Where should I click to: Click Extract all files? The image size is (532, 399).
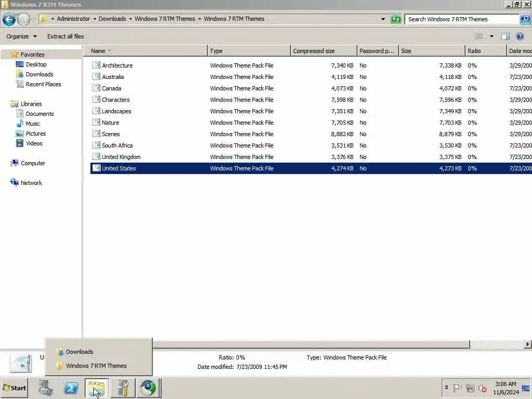point(65,36)
